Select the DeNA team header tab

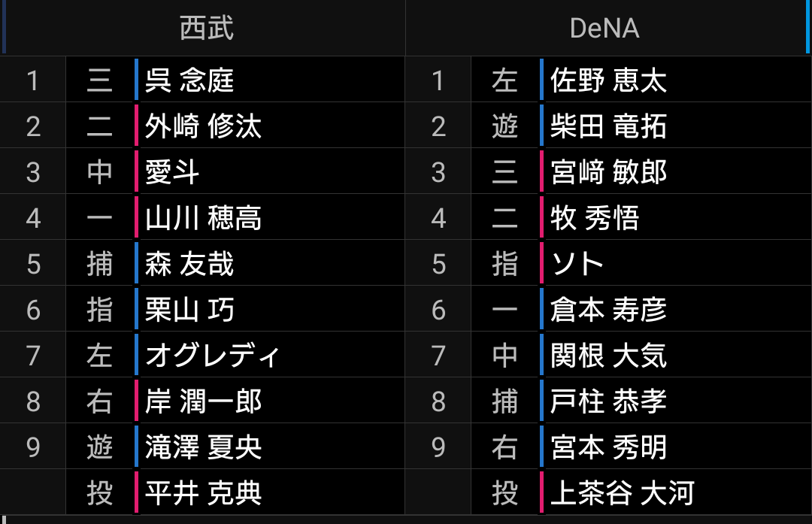click(x=604, y=29)
